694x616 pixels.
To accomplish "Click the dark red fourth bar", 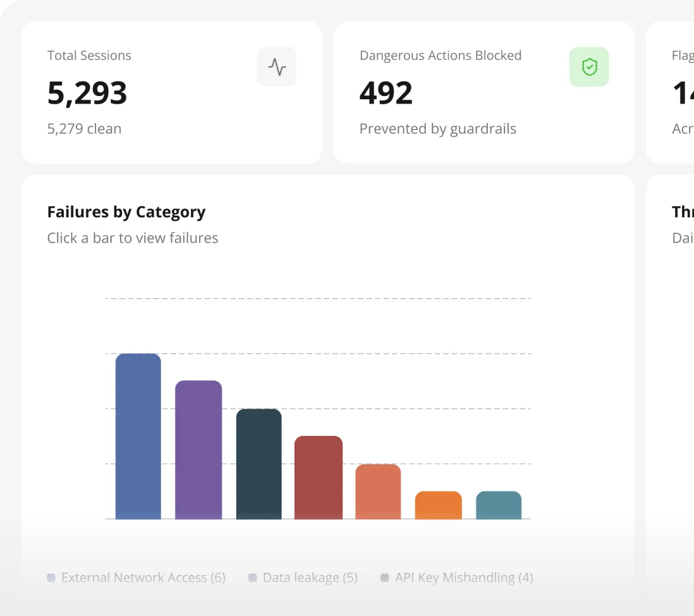I will coord(318,478).
